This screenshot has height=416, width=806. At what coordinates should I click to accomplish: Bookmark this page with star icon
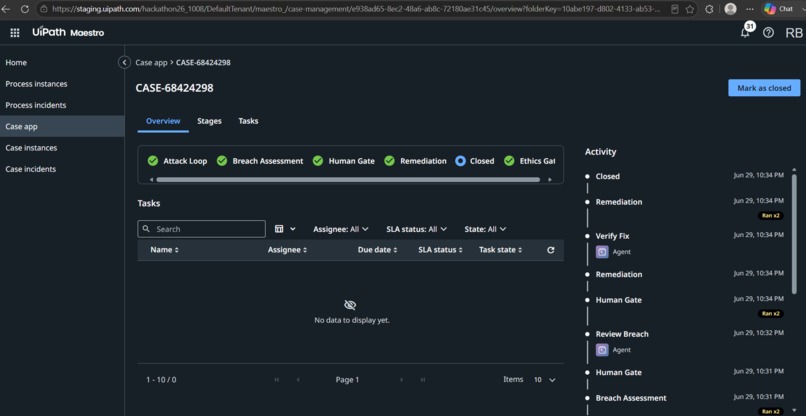(x=690, y=9)
